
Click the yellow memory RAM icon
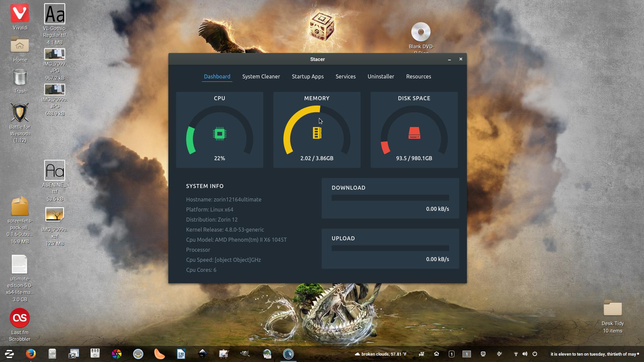[x=317, y=133]
